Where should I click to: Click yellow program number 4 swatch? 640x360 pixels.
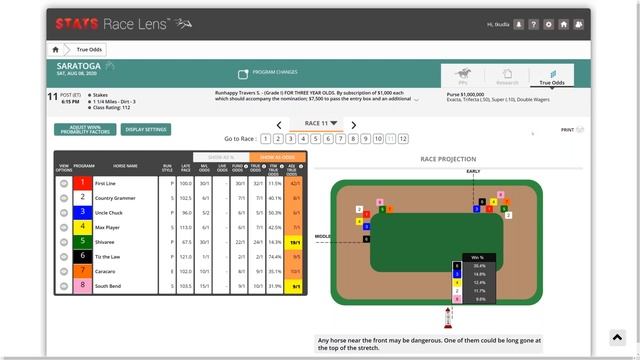(x=82, y=227)
